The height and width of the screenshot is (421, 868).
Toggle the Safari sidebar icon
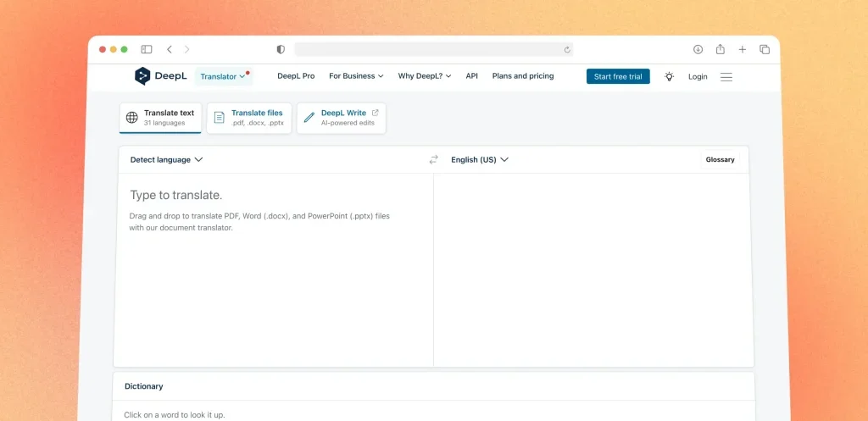147,49
